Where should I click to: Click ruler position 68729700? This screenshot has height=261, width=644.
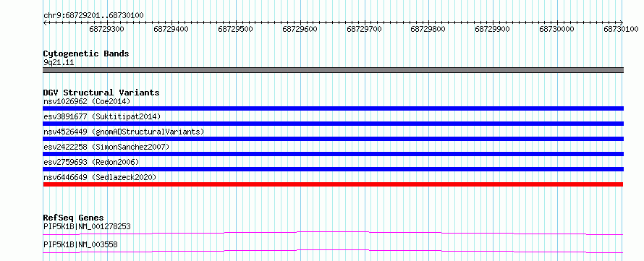coord(364,29)
